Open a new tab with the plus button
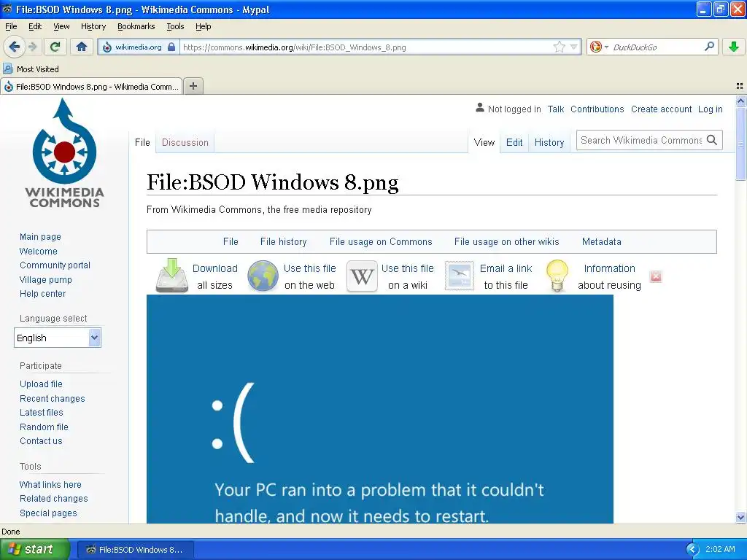747x560 pixels. (193, 86)
